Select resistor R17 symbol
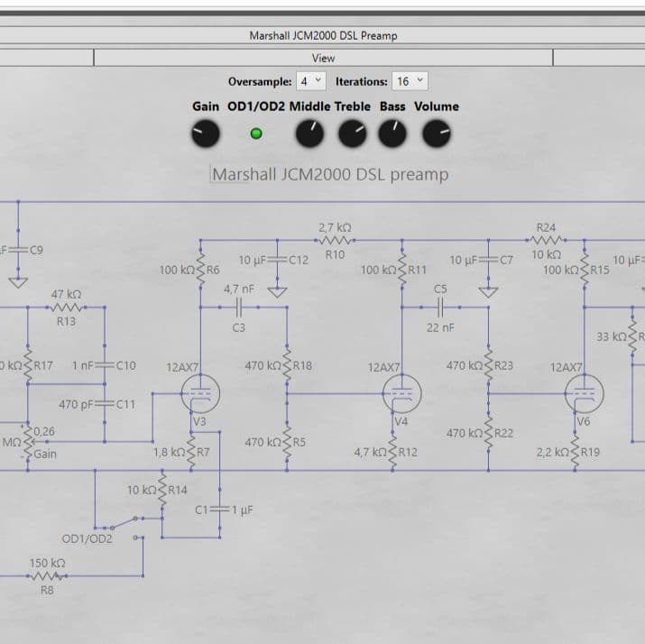This screenshot has width=645, height=644. 28,365
